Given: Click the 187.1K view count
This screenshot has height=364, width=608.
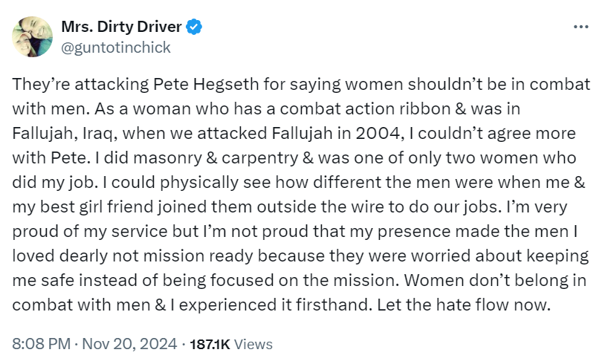Looking at the screenshot, I should 210,344.
